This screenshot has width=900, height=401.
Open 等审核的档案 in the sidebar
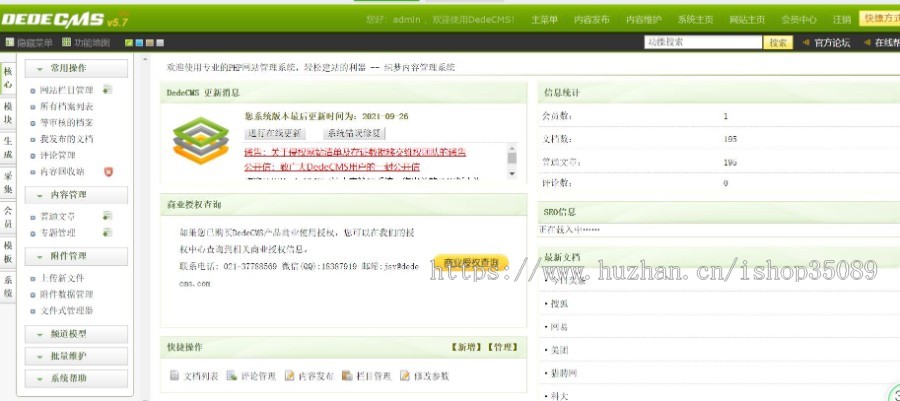click(x=67, y=123)
